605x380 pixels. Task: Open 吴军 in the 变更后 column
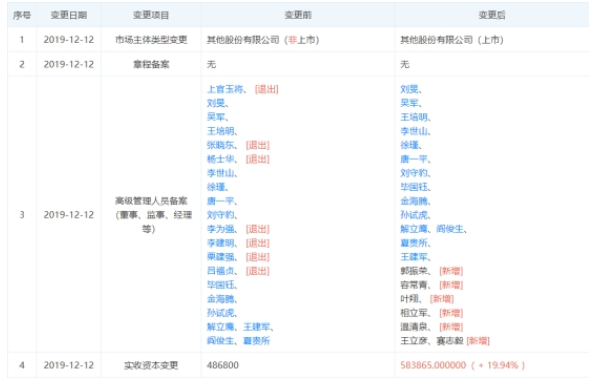click(x=410, y=103)
